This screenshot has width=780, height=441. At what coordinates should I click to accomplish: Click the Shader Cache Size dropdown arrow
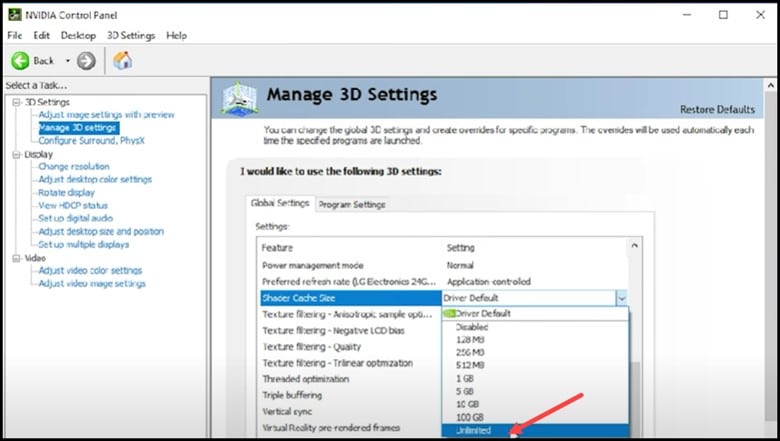[x=621, y=298]
